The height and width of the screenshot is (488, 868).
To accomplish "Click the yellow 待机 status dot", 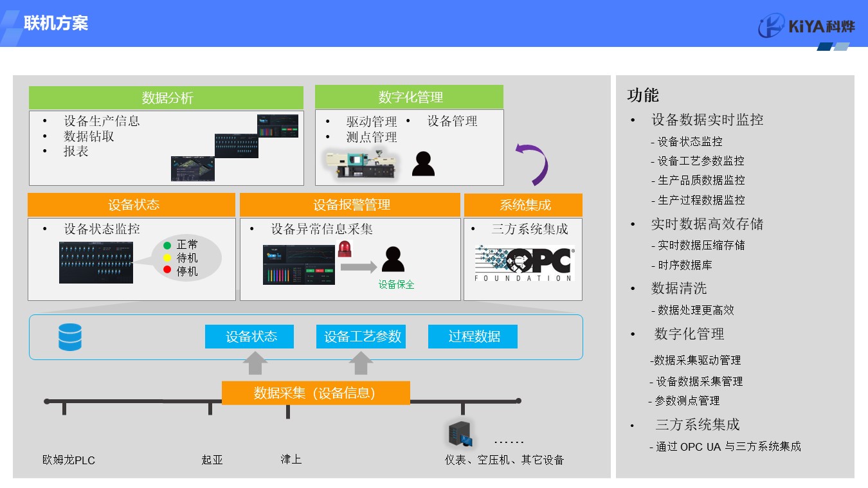I will coord(167,258).
